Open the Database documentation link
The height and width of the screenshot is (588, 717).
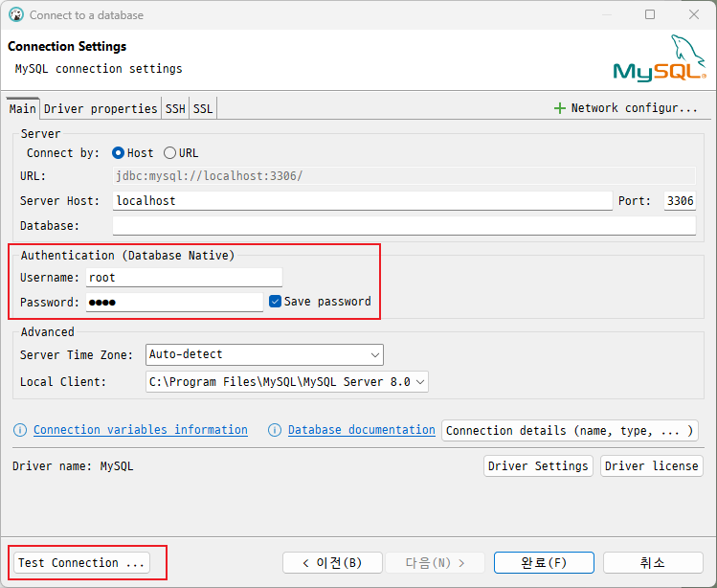click(362, 430)
